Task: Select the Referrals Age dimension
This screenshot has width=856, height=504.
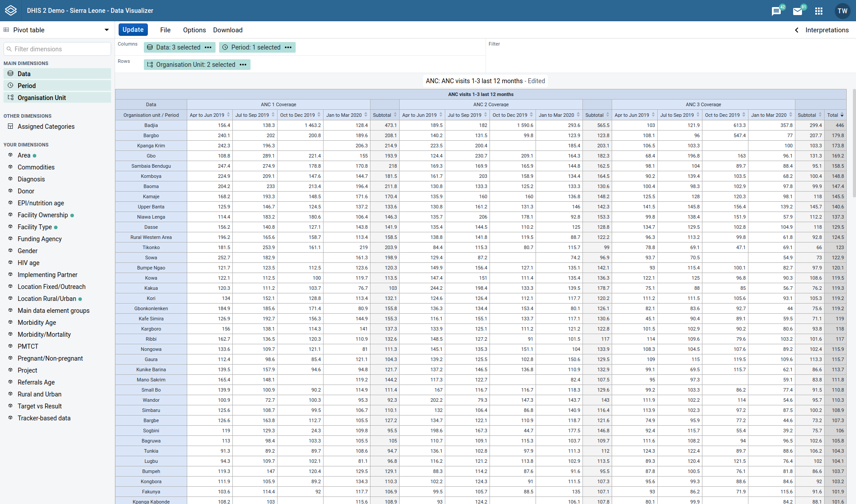Action: [x=36, y=382]
